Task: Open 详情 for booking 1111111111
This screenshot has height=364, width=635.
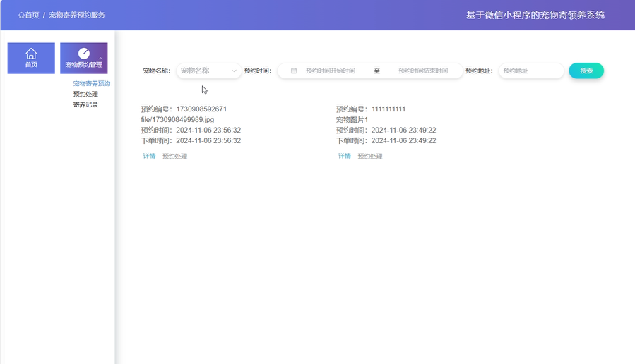Action: pyautogui.click(x=345, y=156)
